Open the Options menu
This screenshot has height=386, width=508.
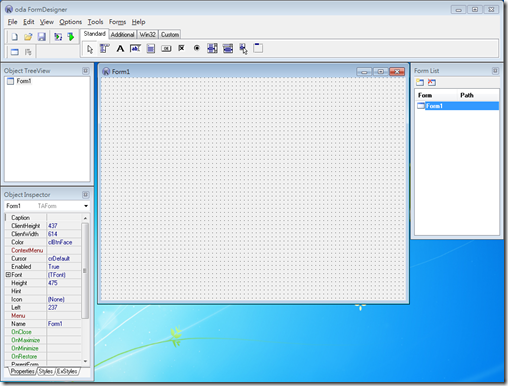70,22
